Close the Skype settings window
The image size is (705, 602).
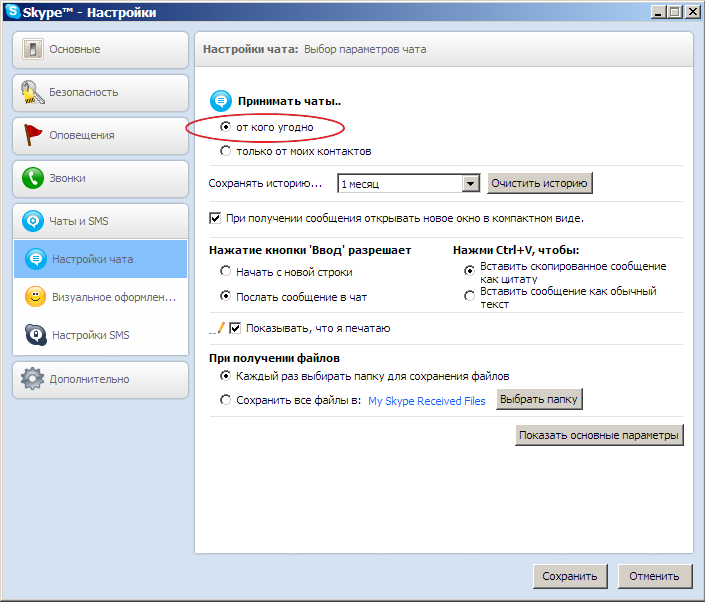point(692,12)
